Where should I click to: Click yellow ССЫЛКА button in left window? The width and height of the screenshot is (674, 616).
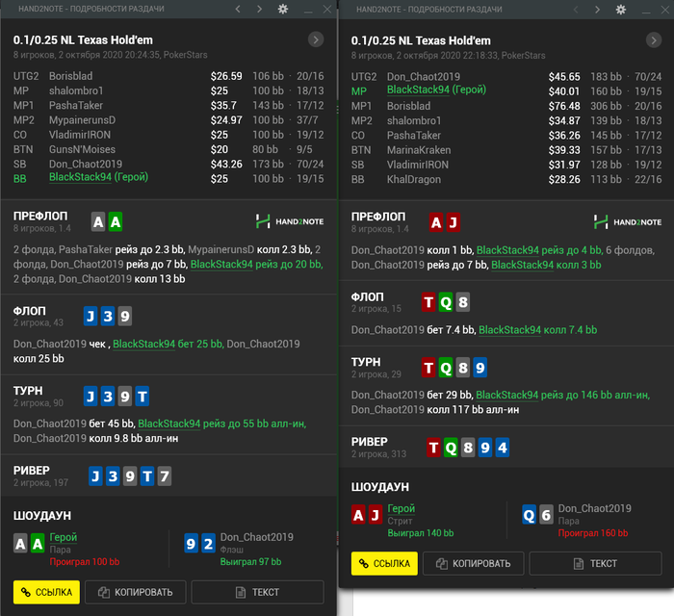coord(46,592)
